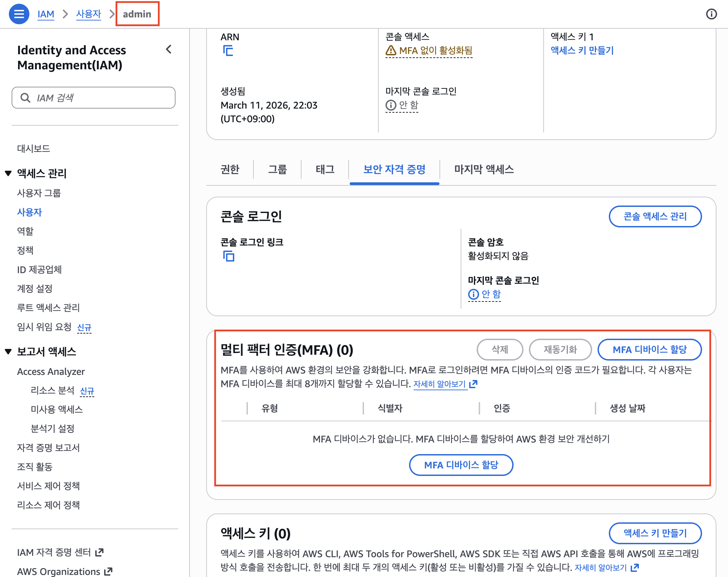Open the 마지막 액세스 tab
Viewport: 728px width, 577px height.
(484, 169)
